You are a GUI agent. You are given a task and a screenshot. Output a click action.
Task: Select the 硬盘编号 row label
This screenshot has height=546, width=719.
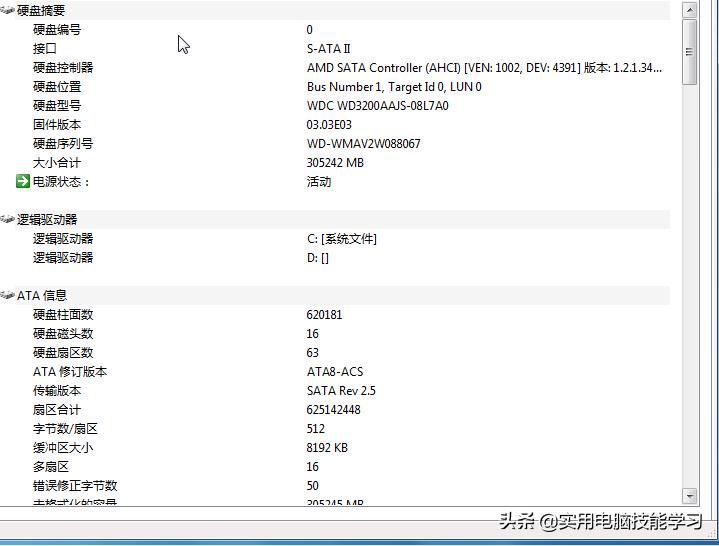coord(57,30)
